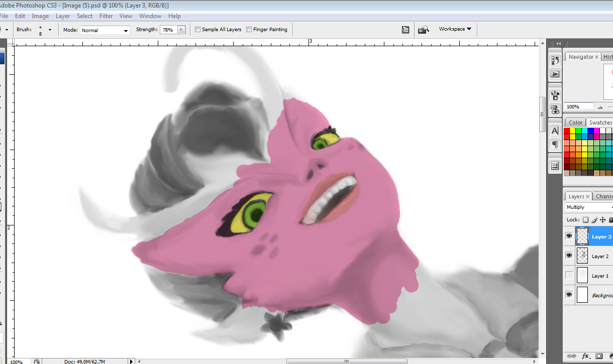Switch to the Swatches tab
The height and width of the screenshot is (364, 613).
coord(600,123)
